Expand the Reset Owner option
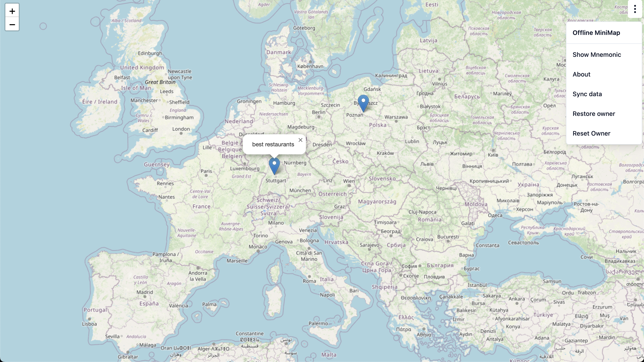The width and height of the screenshot is (644, 362). (x=591, y=133)
